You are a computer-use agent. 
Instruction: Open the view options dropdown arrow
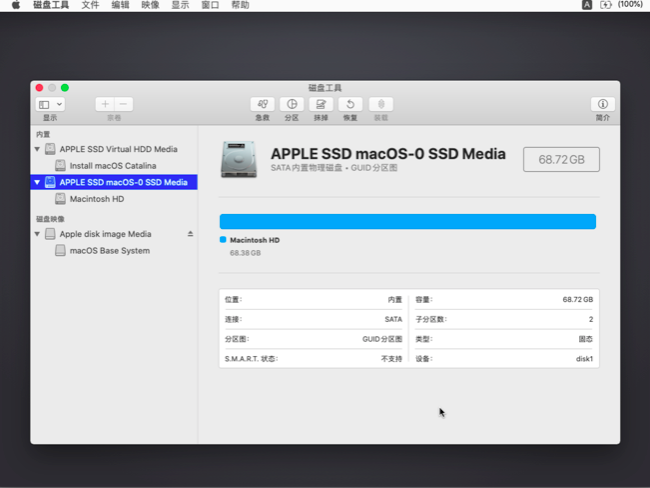59,104
